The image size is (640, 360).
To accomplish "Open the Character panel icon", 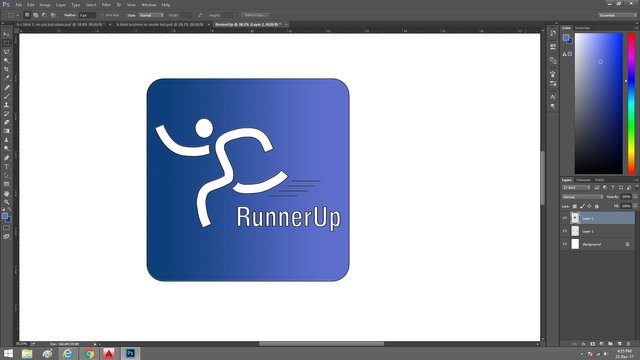I will point(553,97).
